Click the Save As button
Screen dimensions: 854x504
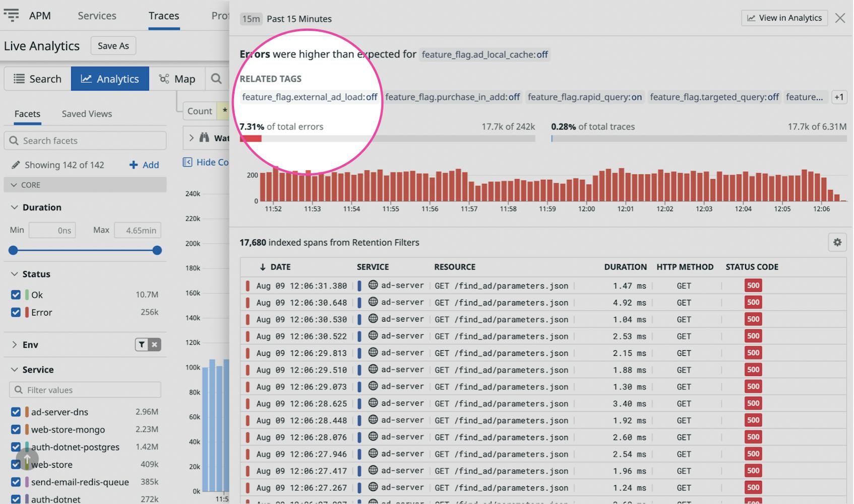coord(113,45)
